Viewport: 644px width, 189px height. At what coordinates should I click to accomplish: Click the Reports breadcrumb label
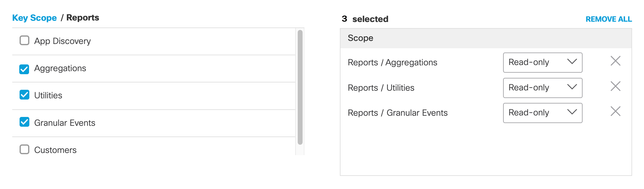[x=83, y=18]
